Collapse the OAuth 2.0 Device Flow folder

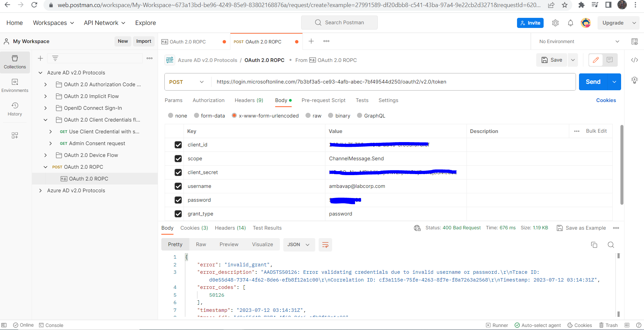[45, 155]
